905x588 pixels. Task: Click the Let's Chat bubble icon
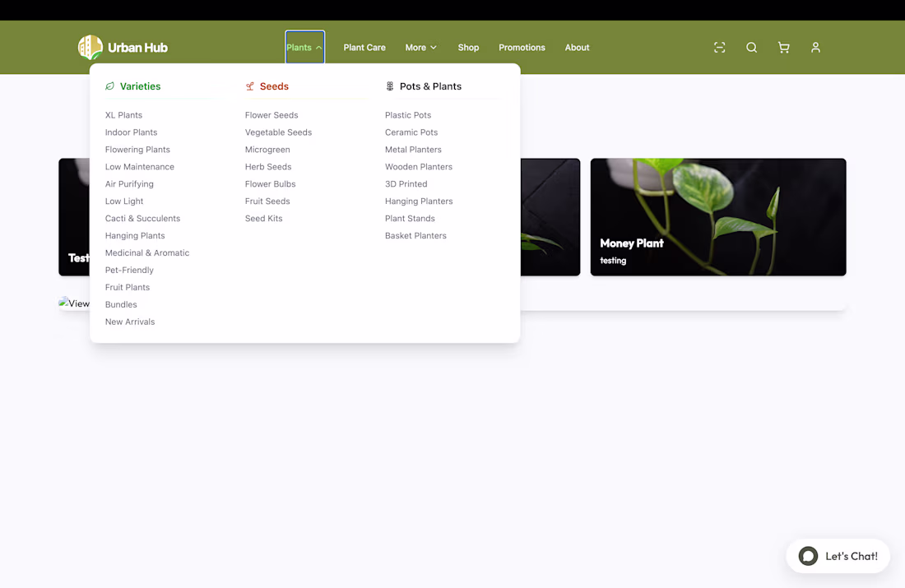click(808, 556)
